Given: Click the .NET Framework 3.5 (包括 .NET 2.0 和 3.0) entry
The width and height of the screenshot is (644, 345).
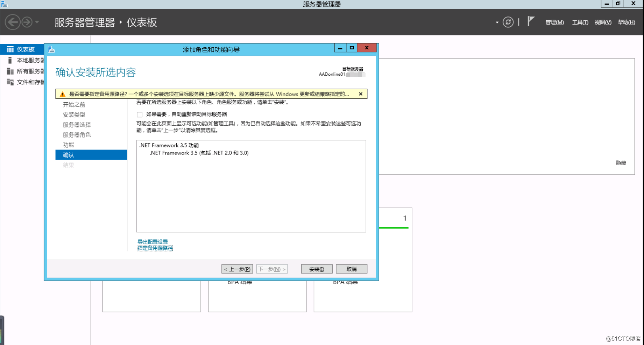Looking at the screenshot, I should pos(199,153).
